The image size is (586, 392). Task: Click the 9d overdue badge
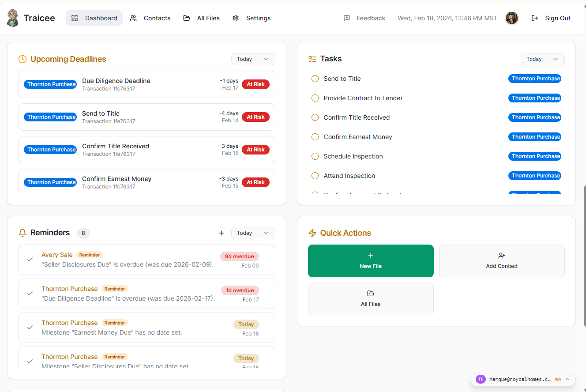click(240, 256)
